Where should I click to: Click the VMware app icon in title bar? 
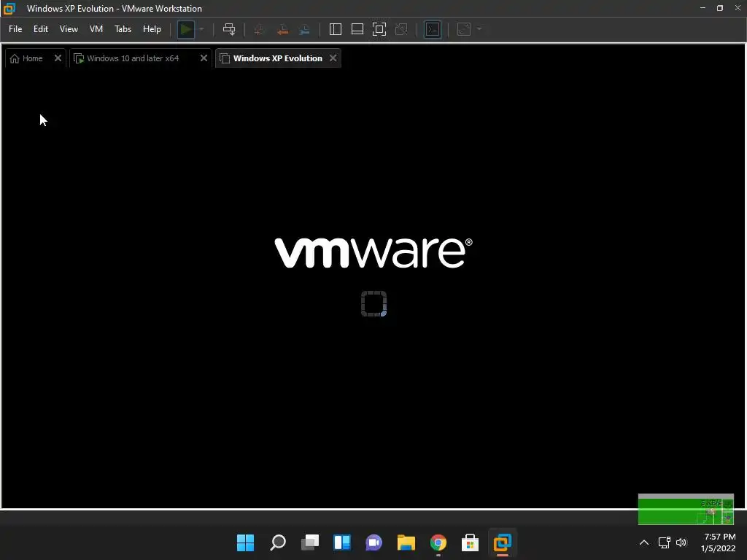[x=9, y=9]
